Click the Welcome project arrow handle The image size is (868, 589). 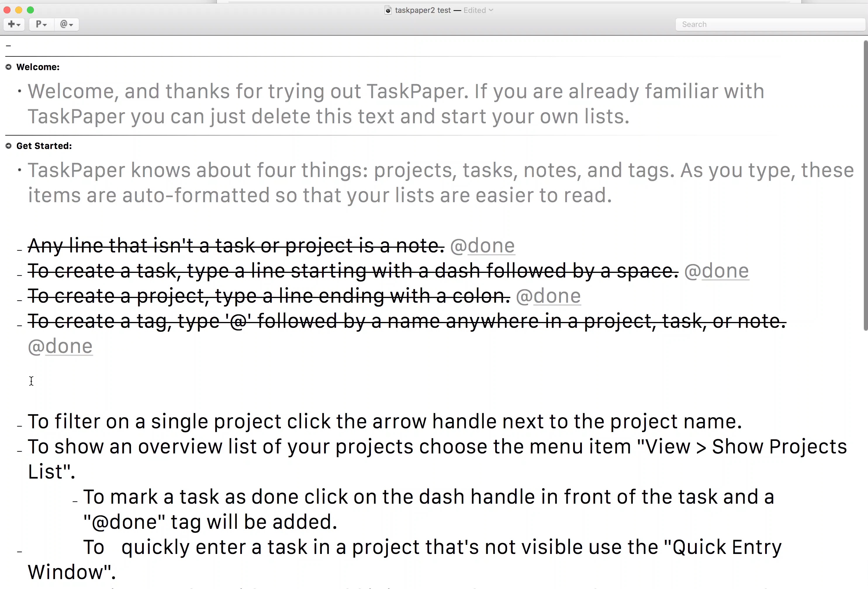[x=8, y=67]
